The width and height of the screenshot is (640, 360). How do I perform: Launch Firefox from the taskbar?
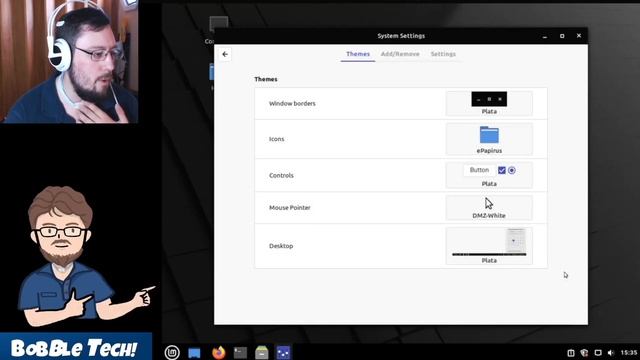coord(219,352)
